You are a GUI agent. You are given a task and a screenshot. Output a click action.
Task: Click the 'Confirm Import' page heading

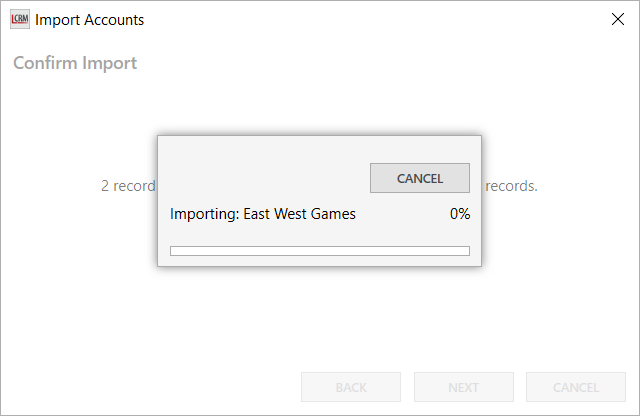75,63
